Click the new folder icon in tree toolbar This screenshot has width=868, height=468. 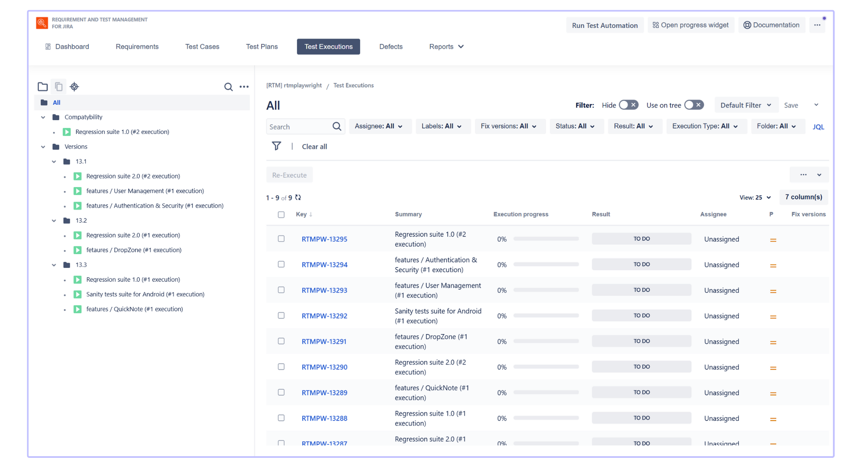click(43, 86)
